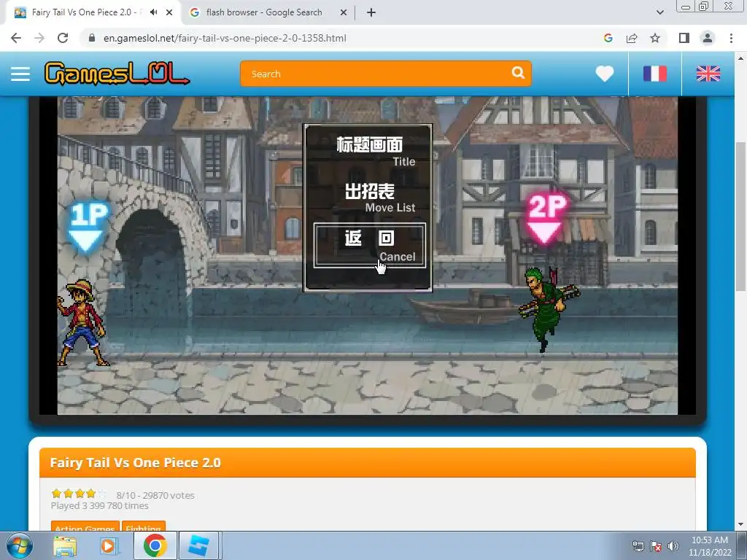Image resolution: width=747 pixels, height=560 pixels.
Task: Open File Explorer from taskbar
Action: click(65, 545)
